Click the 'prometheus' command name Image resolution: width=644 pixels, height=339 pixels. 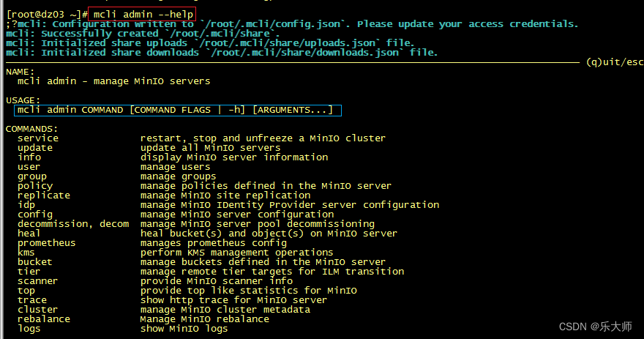click(x=46, y=243)
